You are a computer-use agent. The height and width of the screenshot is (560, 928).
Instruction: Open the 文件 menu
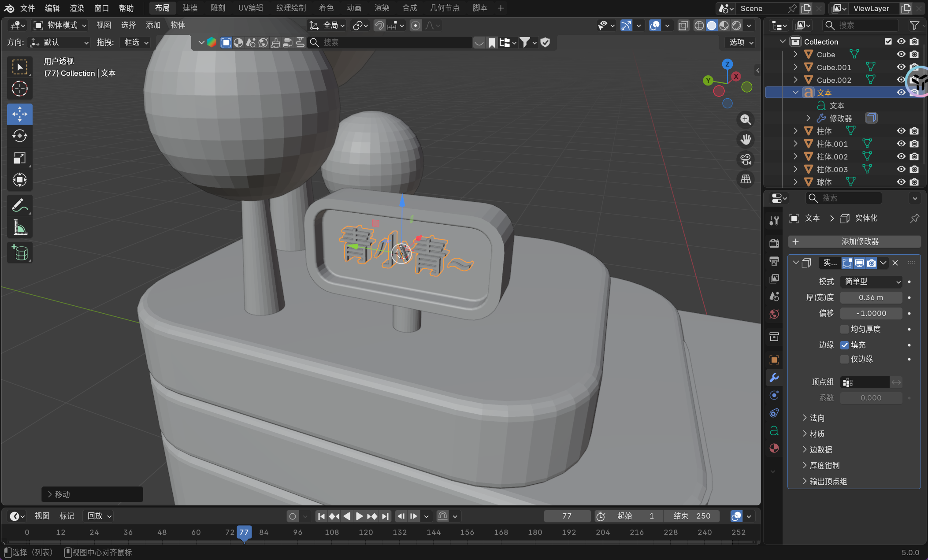[x=27, y=8]
